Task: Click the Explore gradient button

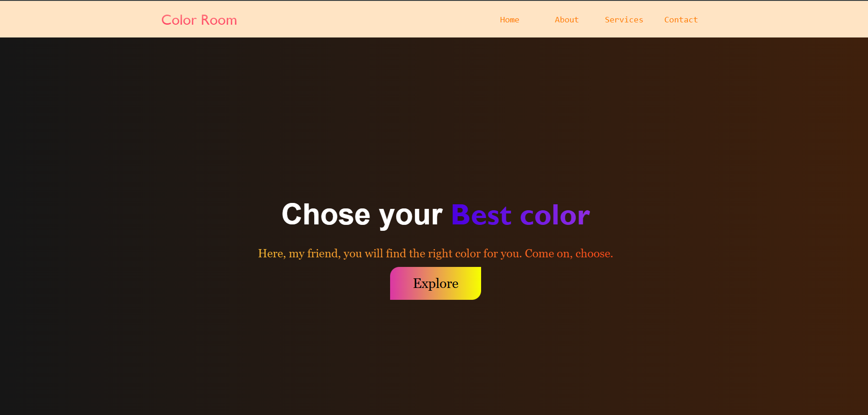Action: pyautogui.click(x=435, y=283)
